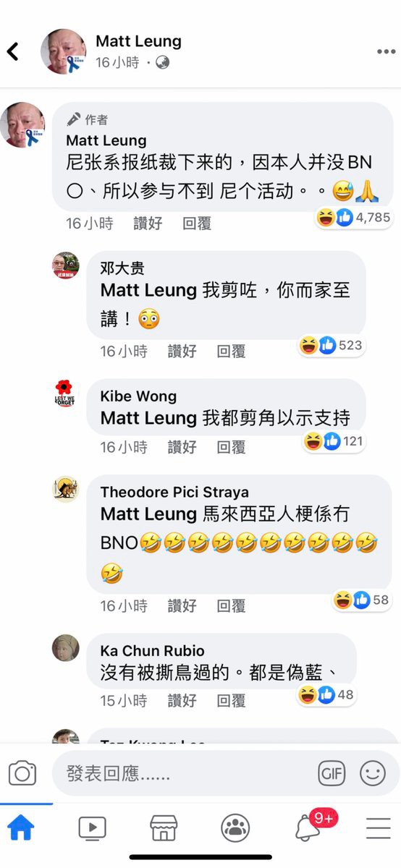Tap the camera icon beside comment box
This screenshot has width=401, height=868.
22,774
